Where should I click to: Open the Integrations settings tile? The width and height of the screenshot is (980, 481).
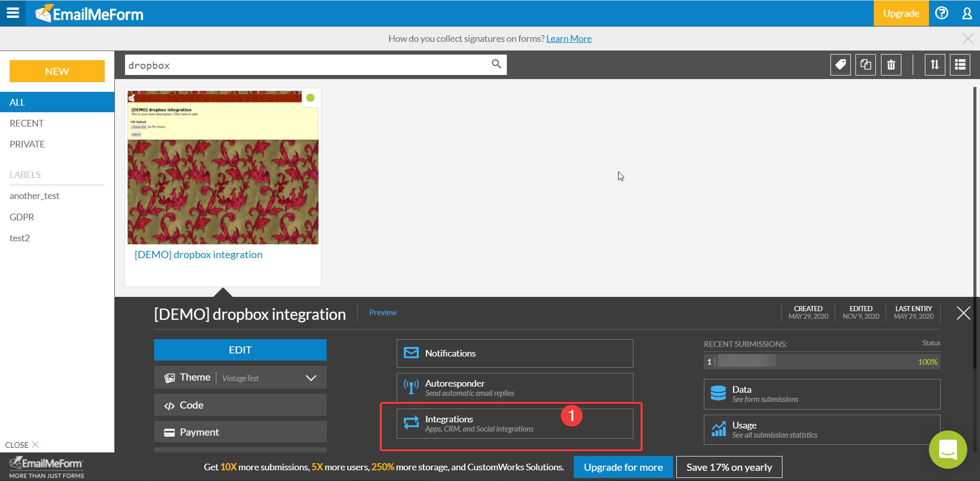[x=515, y=423]
